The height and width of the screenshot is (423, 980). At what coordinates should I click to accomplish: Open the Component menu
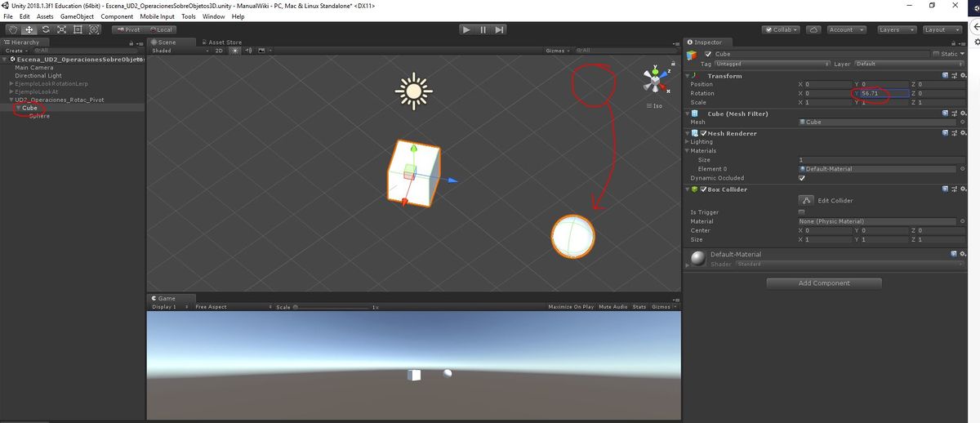(118, 16)
